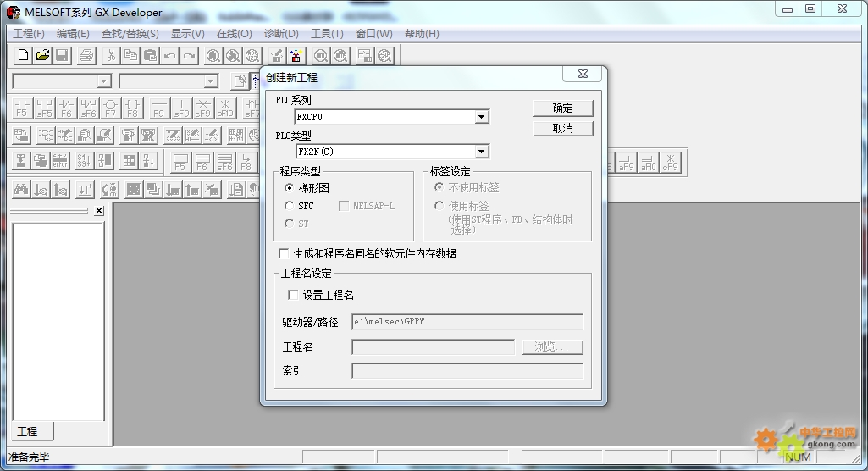Open the 显示(V) menu
The width and height of the screenshot is (868, 471).
(188, 34)
